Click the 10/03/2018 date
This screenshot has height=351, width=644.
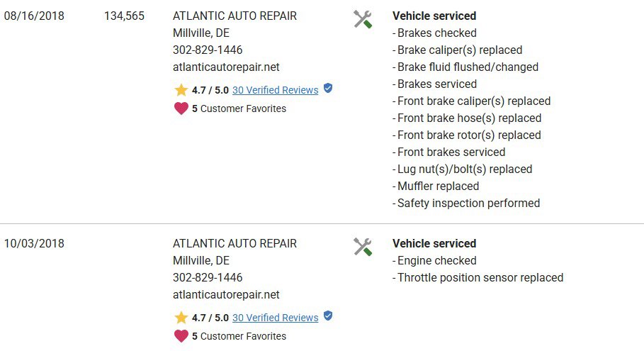[x=34, y=243]
